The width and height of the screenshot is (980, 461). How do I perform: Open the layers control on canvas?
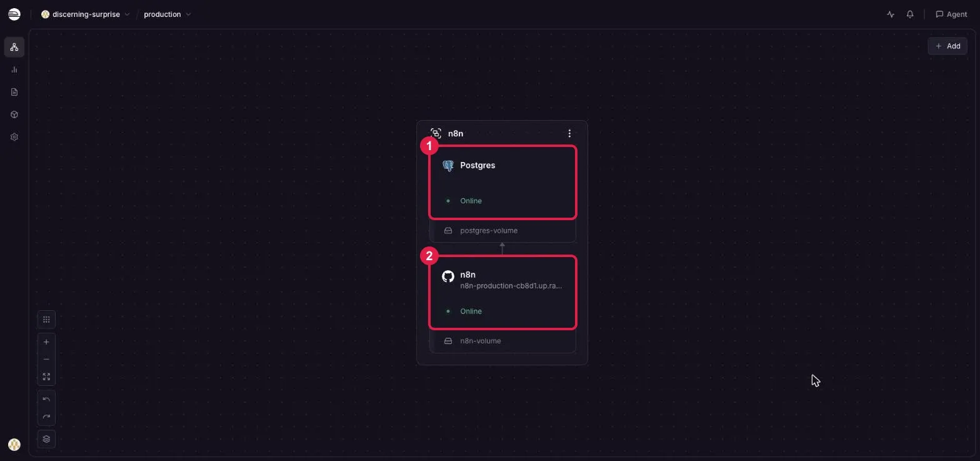coord(46,439)
